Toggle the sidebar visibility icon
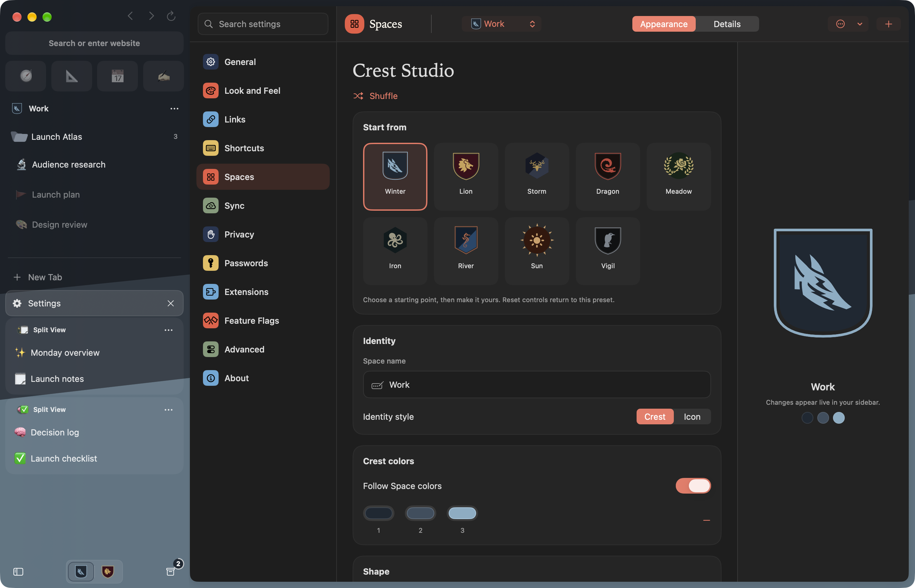Screen dimensions: 915x588 [18, 572]
